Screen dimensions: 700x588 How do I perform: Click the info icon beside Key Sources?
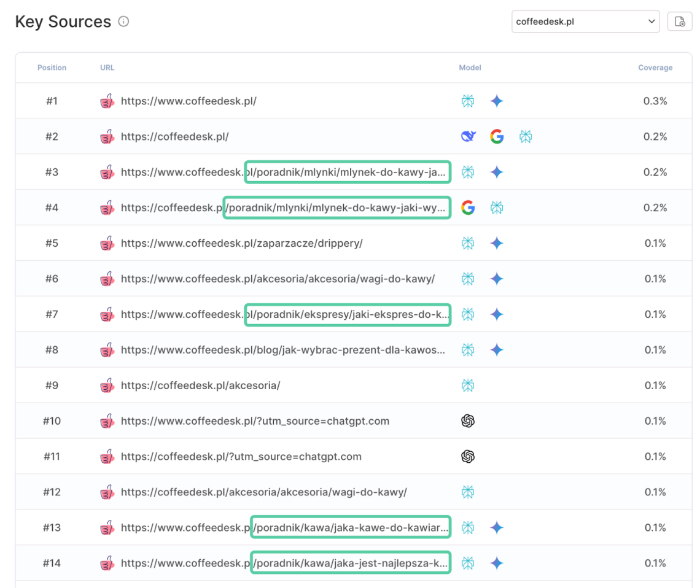click(123, 22)
